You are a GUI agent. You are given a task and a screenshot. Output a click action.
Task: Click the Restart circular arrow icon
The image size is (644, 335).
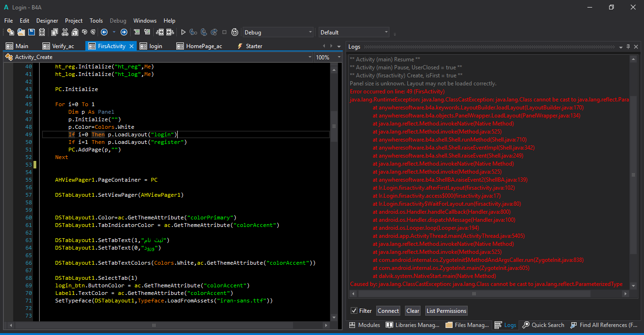pyautogui.click(x=234, y=32)
